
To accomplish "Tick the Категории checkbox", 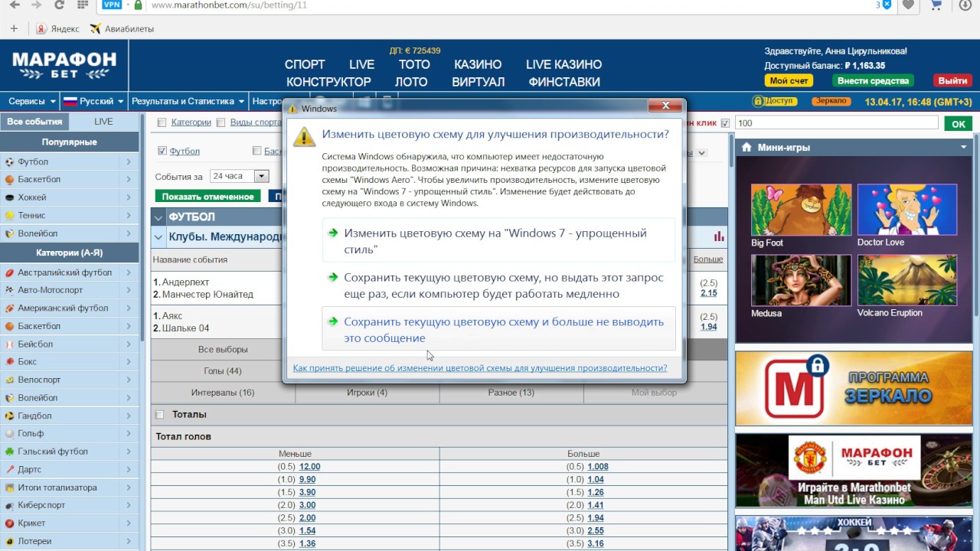I will coord(162,122).
